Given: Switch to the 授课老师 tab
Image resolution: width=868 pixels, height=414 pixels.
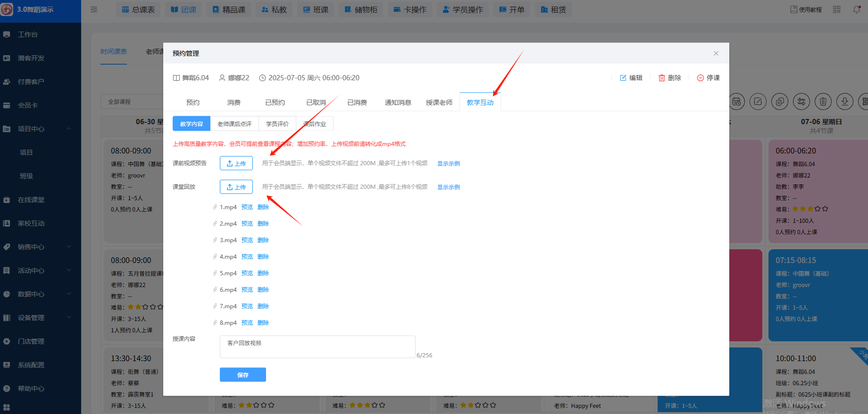Looking at the screenshot, I should (x=439, y=102).
